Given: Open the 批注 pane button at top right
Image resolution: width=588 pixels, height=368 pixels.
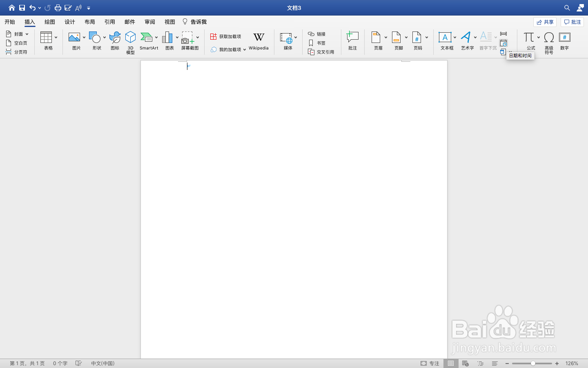Looking at the screenshot, I should (x=572, y=22).
